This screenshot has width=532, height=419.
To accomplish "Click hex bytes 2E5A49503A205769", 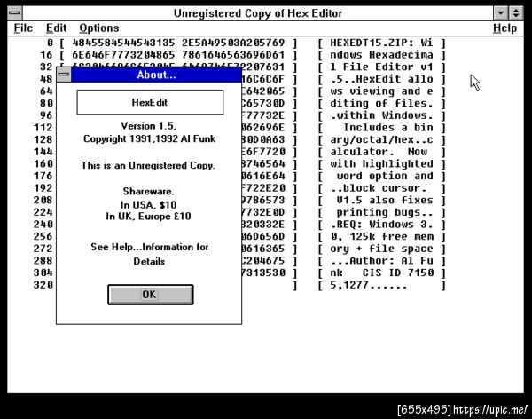I will pyautogui.click(x=233, y=43).
